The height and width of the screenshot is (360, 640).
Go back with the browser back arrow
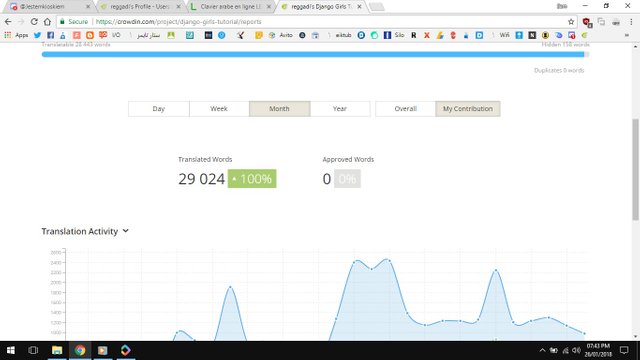[8, 22]
